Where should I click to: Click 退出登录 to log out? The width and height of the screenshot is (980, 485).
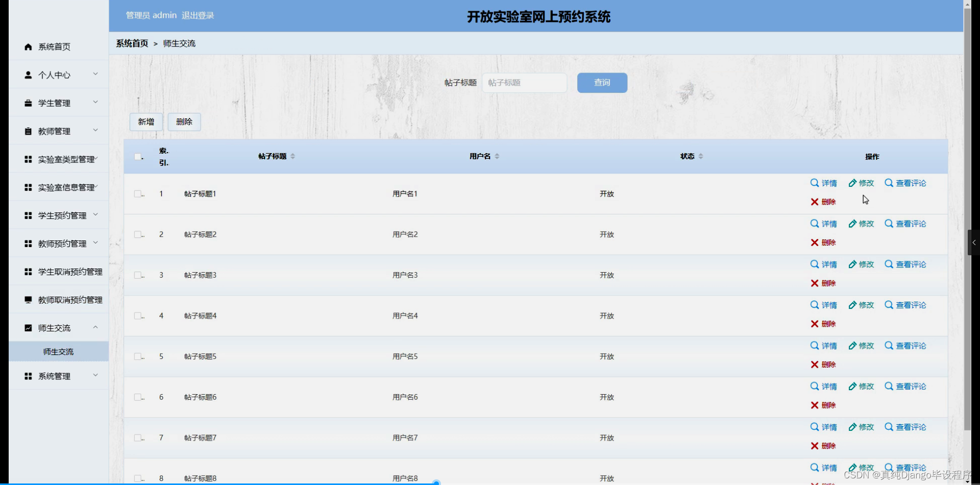click(x=198, y=15)
